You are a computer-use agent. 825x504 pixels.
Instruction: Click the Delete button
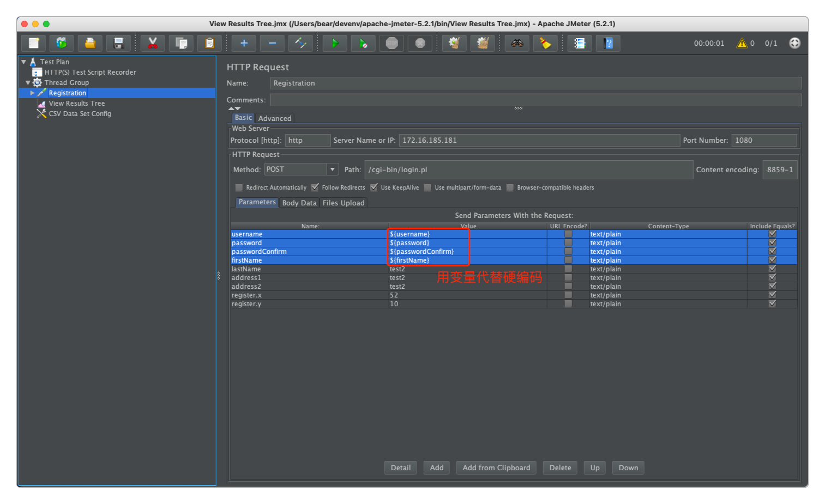560,467
